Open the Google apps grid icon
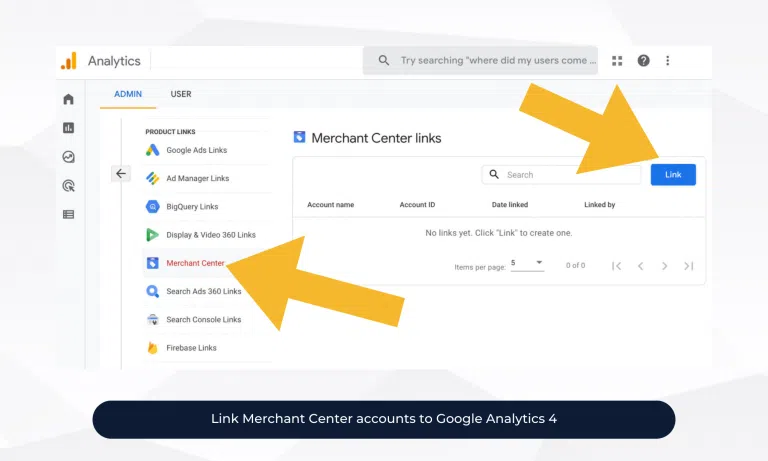The width and height of the screenshot is (768, 461). pyautogui.click(x=617, y=61)
